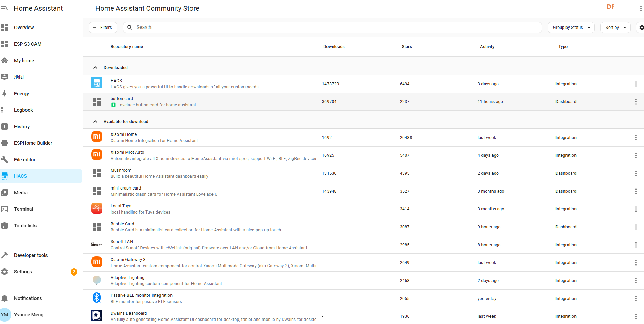Open Bubble Card row options menu
644x324 pixels.
[x=636, y=227]
